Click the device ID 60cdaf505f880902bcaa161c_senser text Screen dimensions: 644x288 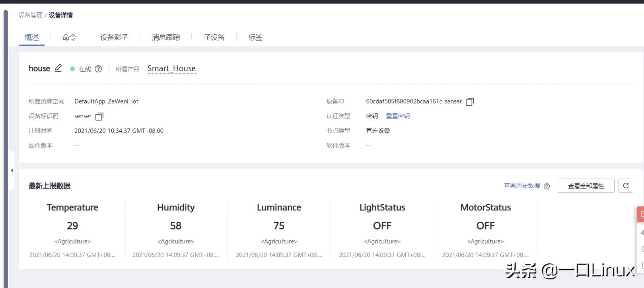pos(414,101)
